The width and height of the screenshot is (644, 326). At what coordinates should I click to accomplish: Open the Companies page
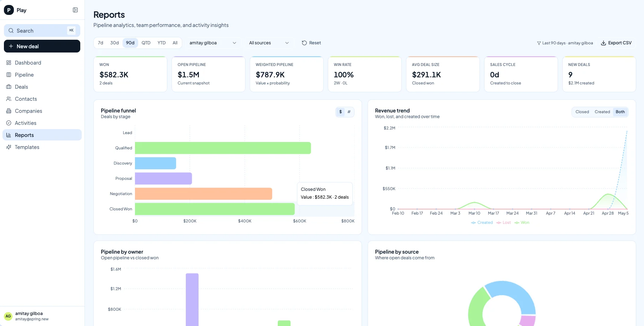(42, 111)
